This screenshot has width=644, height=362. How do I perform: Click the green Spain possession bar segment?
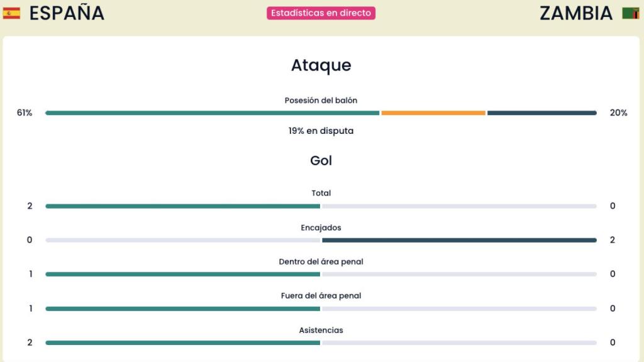pyautogui.click(x=213, y=113)
